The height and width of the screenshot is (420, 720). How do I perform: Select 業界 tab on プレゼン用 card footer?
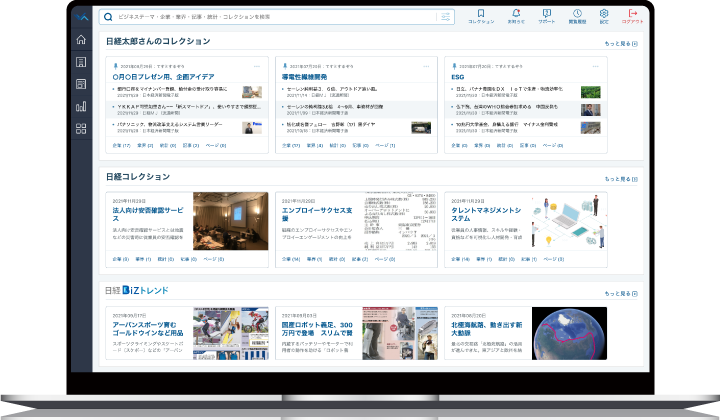(145, 146)
